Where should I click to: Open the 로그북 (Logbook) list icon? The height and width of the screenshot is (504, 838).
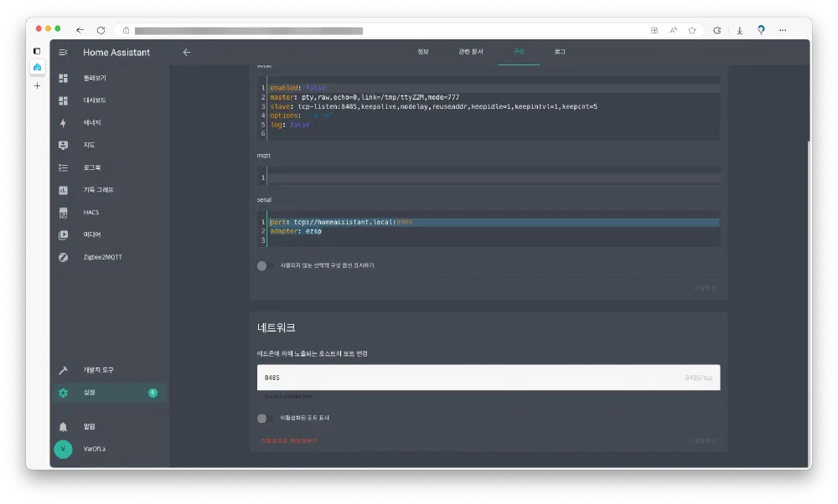[63, 167]
